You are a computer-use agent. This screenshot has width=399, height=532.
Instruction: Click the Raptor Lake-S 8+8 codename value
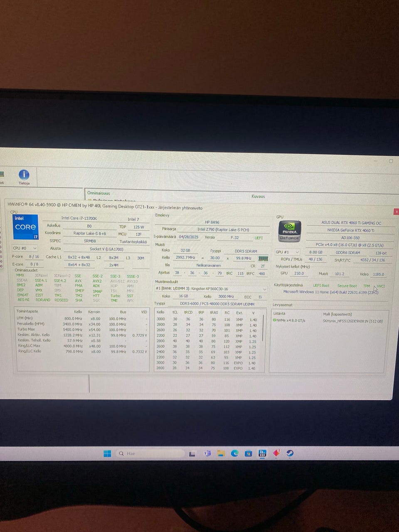89,233
